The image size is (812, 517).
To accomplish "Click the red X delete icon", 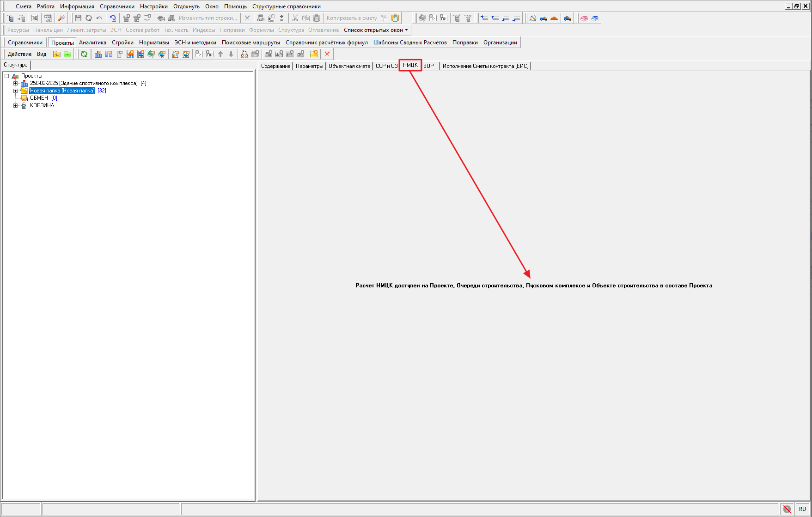I will point(327,54).
